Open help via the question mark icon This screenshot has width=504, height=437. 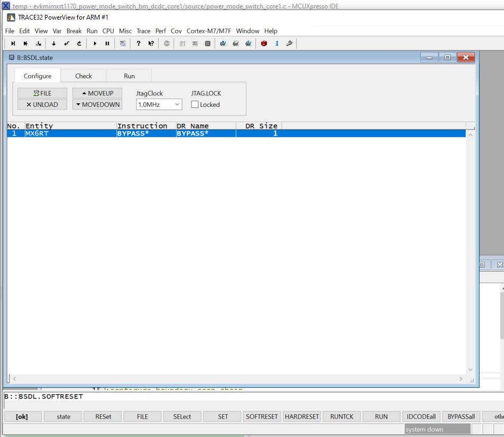(x=138, y=43)
